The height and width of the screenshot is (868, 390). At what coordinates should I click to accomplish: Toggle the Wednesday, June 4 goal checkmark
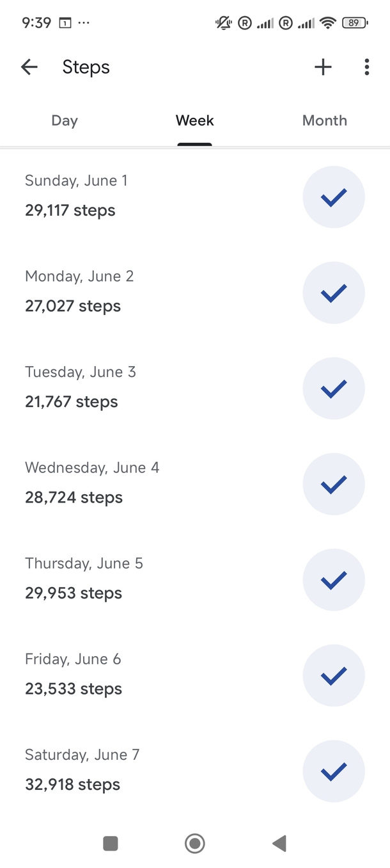(x=333, y=485)
